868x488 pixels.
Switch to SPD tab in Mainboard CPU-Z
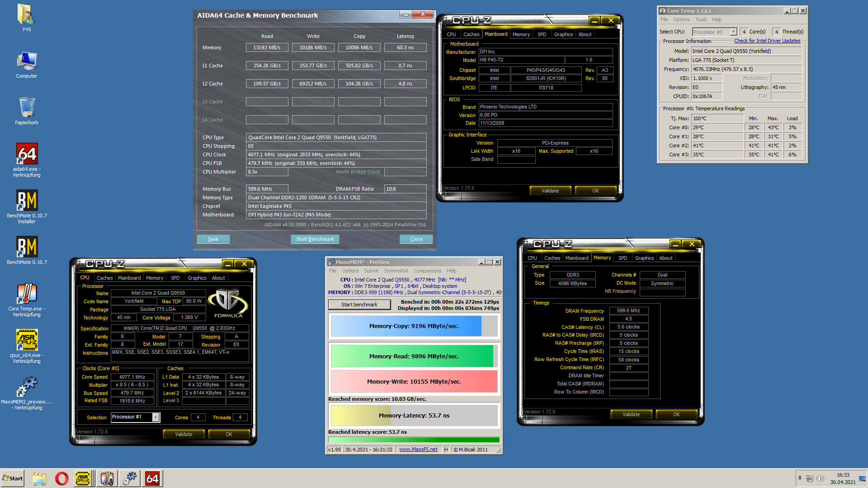tap(542, 34)
